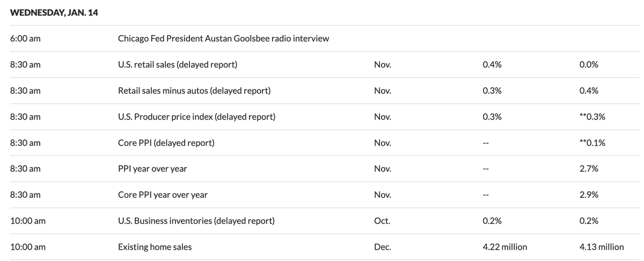Click Core PPI year over year entry

coord(163,195)
